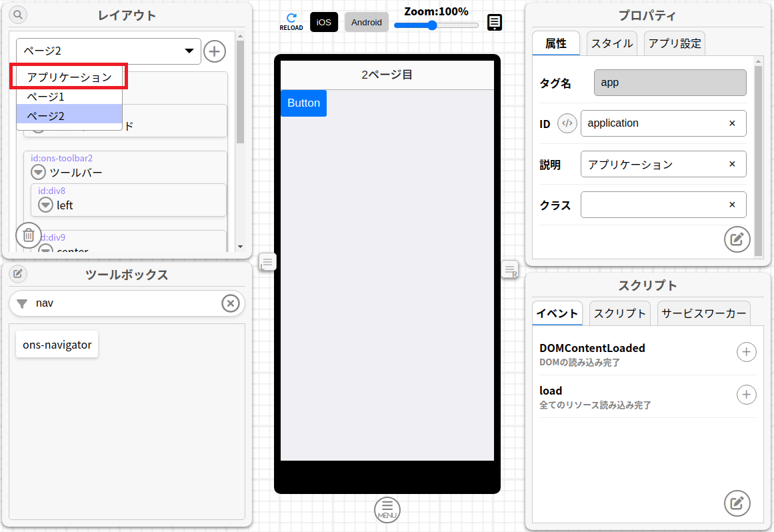The image size is (774, 532).
Task: Expand the div8 left node chevron
Action: (45, 205)
